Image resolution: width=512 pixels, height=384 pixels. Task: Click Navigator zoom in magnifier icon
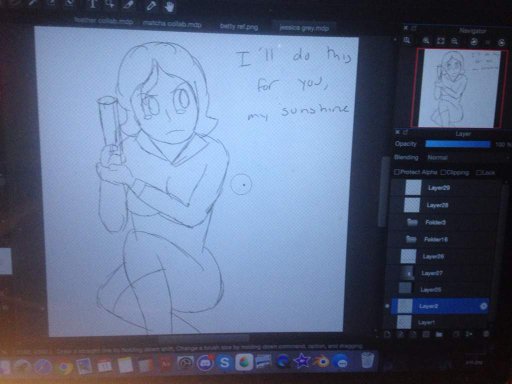click(426, 41)
